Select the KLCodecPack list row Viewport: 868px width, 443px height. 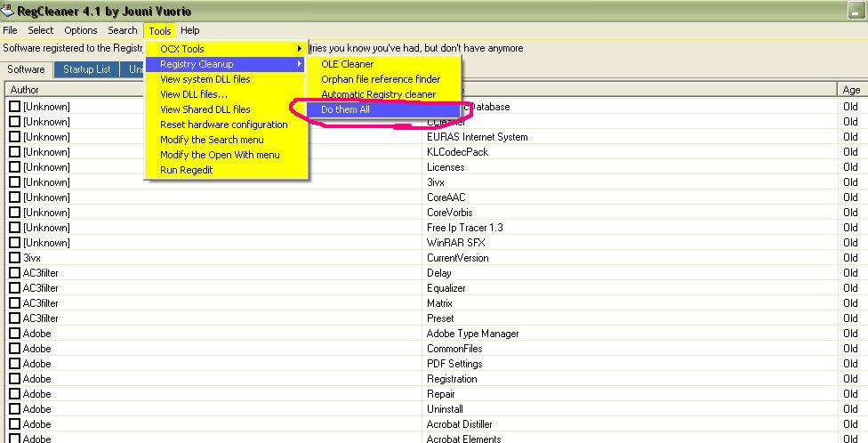click(x=457, y=152)
